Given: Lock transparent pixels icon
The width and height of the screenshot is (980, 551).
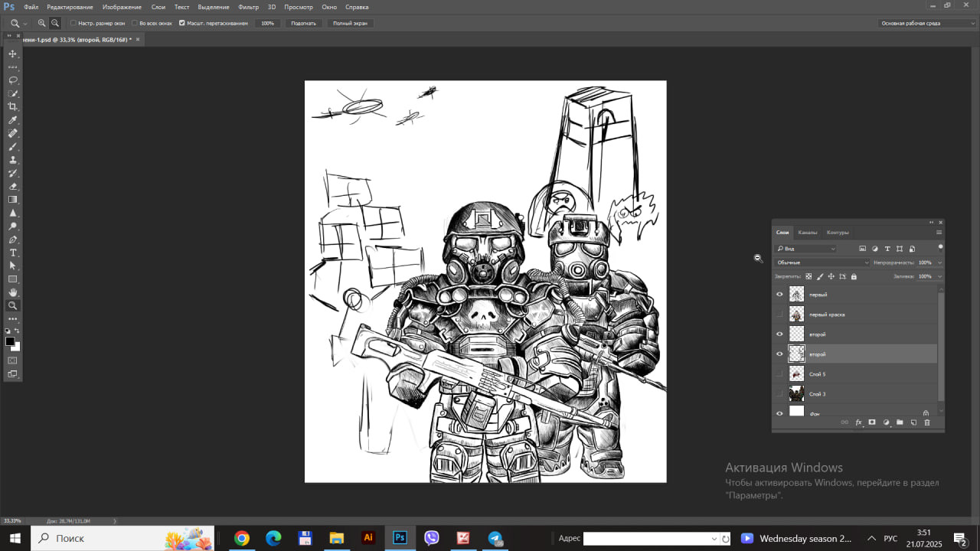Looking at the screenshot, I should pyautogui.click(x=808, y=276).
